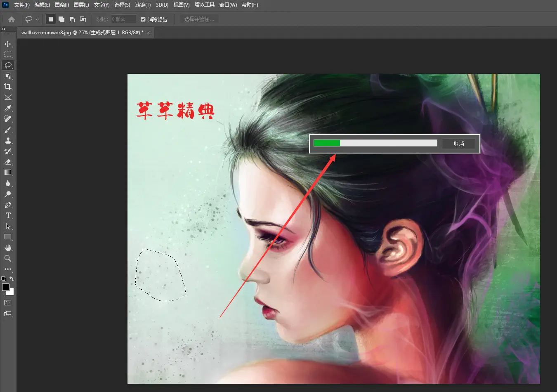
Task: Open the 文件(F) menu
Action: [x=22, y=5]
